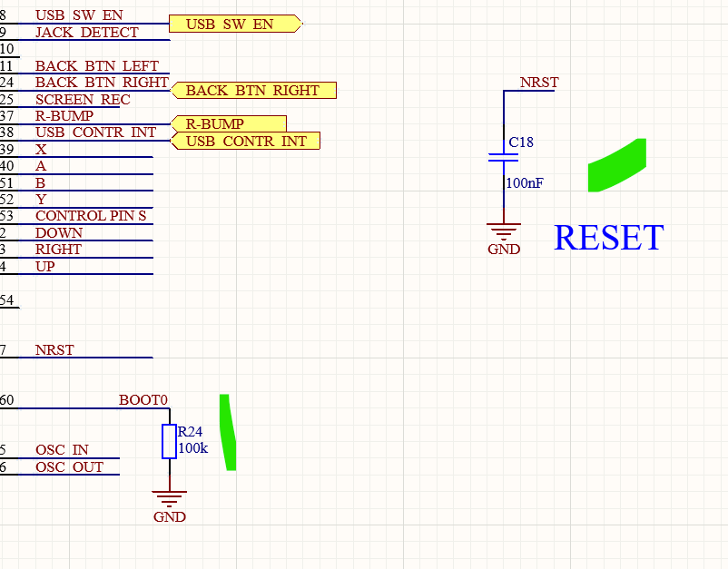The width and height of the screenshot is (728, 569).
Task: Select the SCREEN_REC net label
Action: pyautogui.click(x=83, y=100)
